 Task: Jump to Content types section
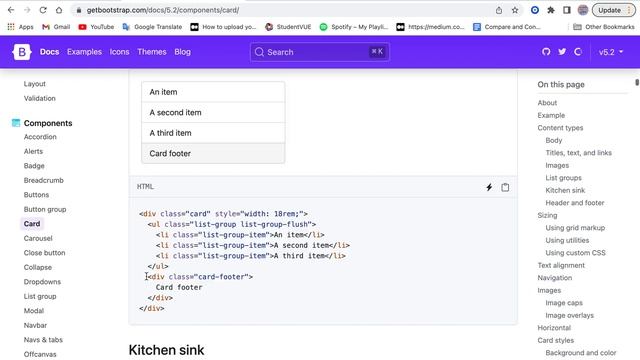tap(560, 128)
